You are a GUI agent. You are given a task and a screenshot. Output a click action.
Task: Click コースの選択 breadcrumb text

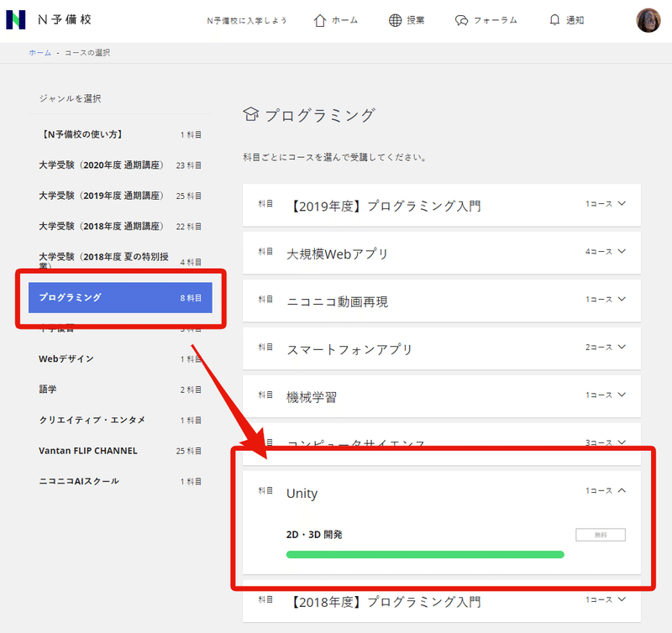(x=87, y=53)
